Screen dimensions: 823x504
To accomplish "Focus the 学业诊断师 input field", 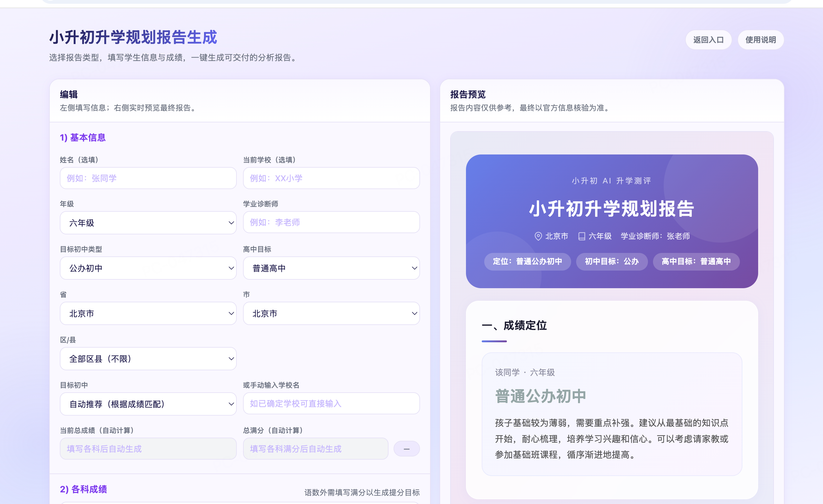I will point(331,222).
